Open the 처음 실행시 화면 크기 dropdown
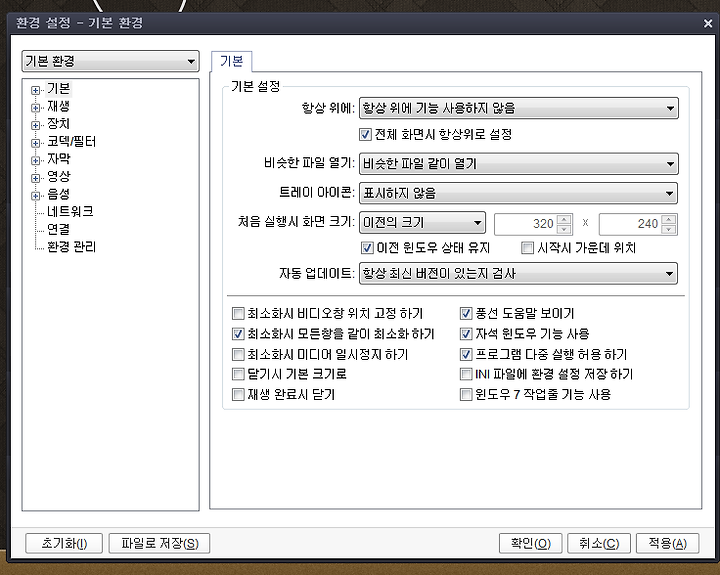Screen dimensions: 720x575 pyautogui.click(x=422, y=223)
